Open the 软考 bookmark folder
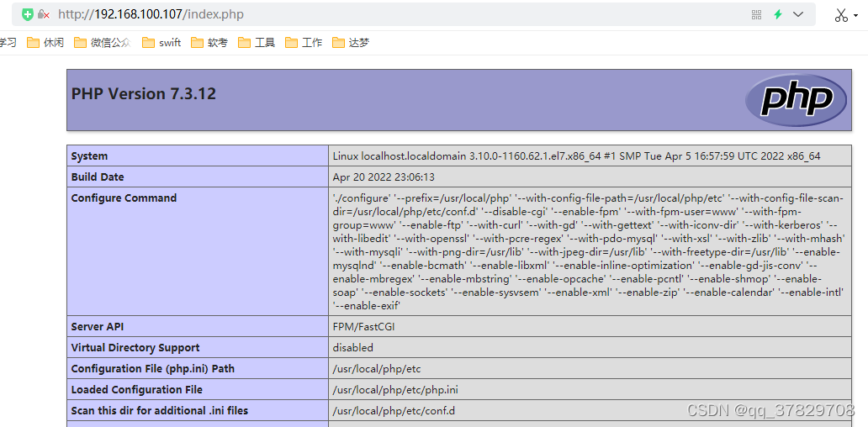Screen dimensions: 868x427 pyautogui.click(x=209, y=43)
